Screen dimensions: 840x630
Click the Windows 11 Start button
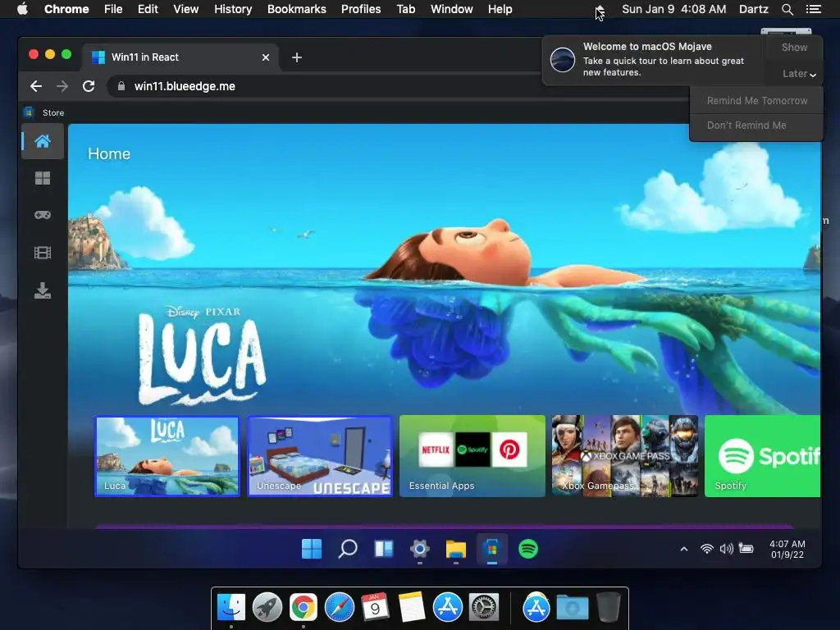click(x=311, y=549)
